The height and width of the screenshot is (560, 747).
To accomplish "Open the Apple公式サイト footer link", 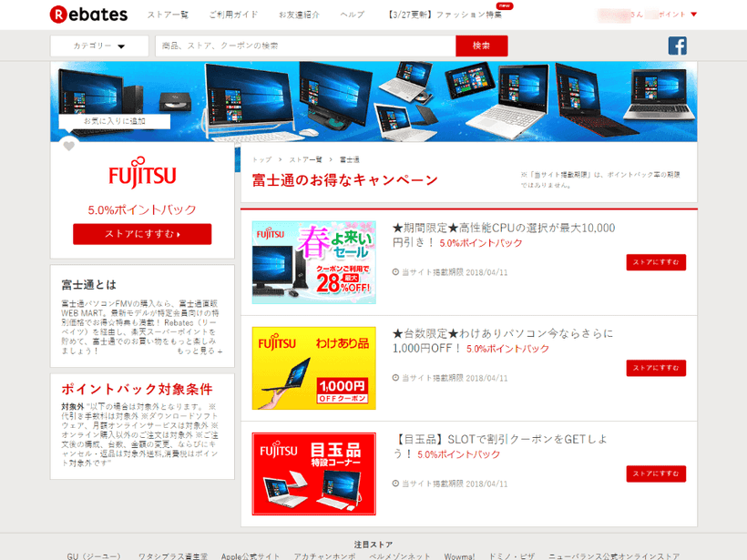I will click(249, 555).
